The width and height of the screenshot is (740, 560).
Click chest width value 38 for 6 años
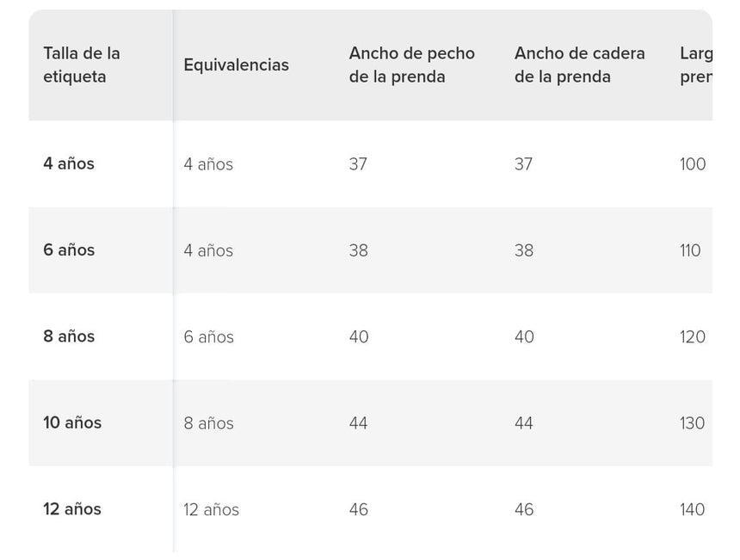(358, 250)
